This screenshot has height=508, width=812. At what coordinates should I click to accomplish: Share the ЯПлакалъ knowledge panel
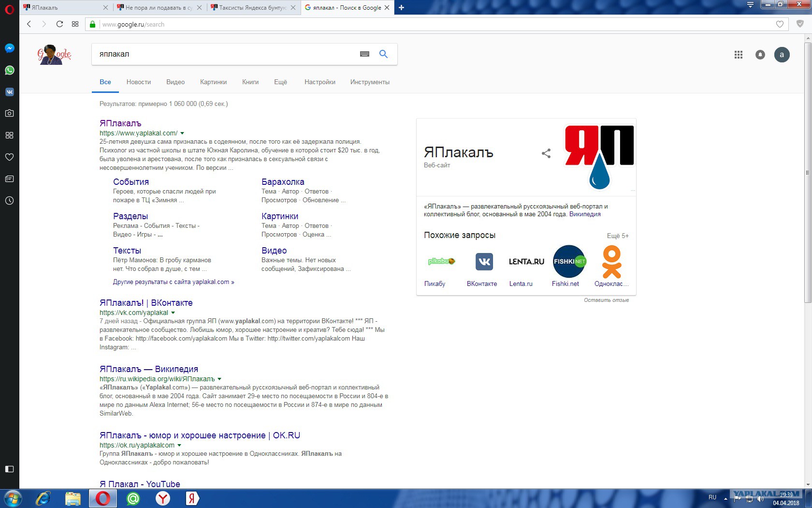(546, 153)
